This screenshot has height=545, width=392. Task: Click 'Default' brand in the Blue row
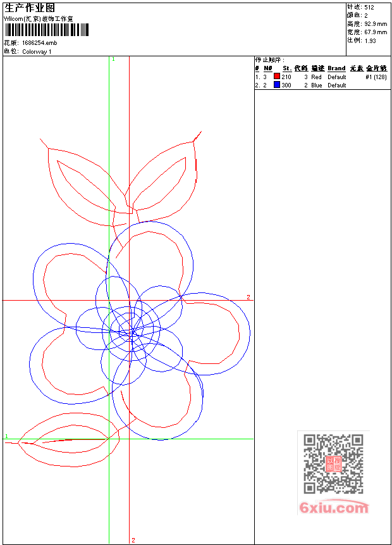click(x=337, y=85)
